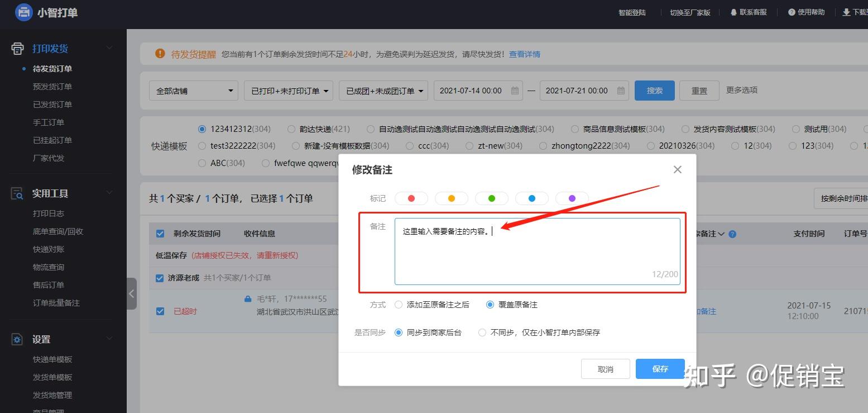Viewport: 868px width, 413px height.
Task: Open the 查看详情 link in reminder
Action: pos(525,54)
